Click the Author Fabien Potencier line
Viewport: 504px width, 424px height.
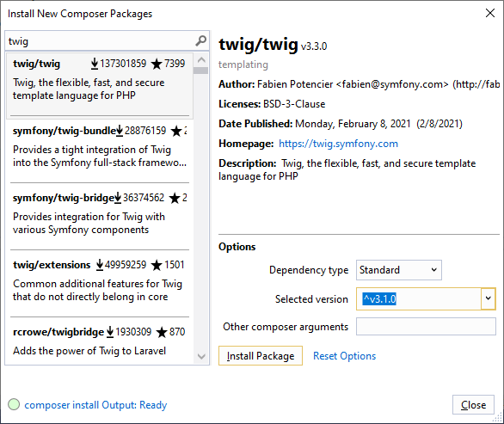(x=359, y=84)
